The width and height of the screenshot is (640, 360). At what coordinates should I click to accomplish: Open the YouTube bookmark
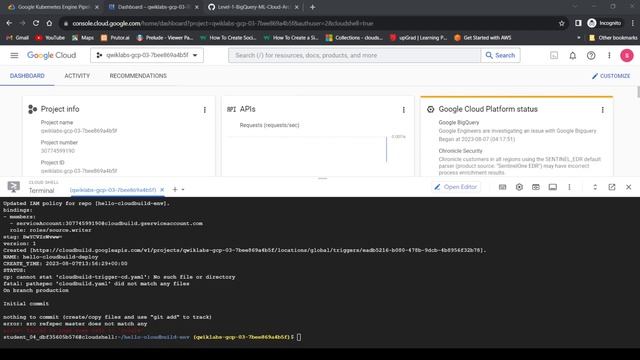click(x=50, y=38)
